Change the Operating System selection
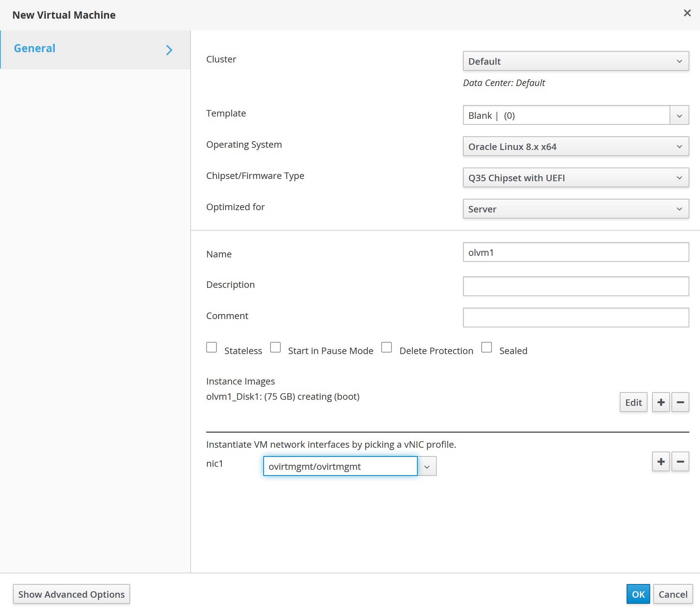The width and height of the screenshot is (700, 608). click(x=576, y=147)
